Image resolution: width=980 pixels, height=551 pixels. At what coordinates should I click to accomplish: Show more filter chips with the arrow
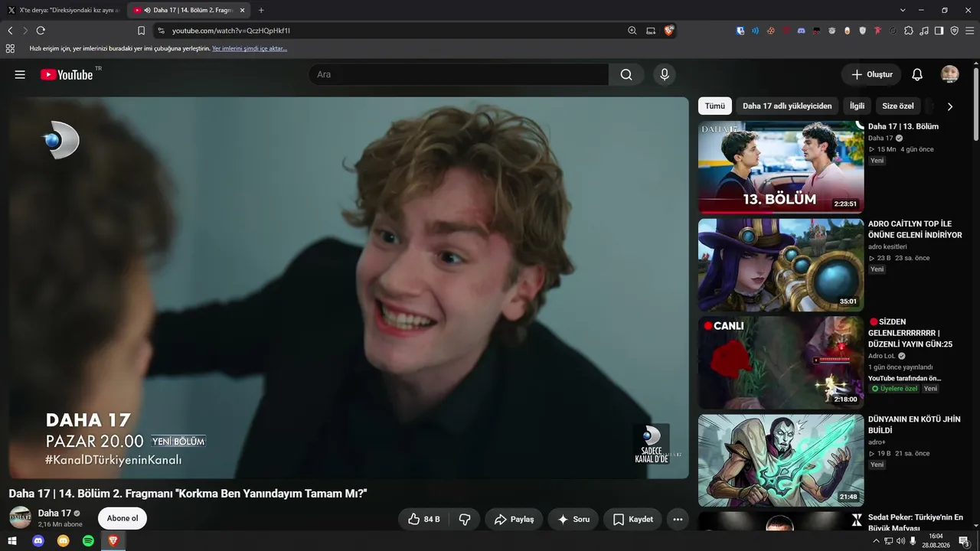[x=950, y=106]
